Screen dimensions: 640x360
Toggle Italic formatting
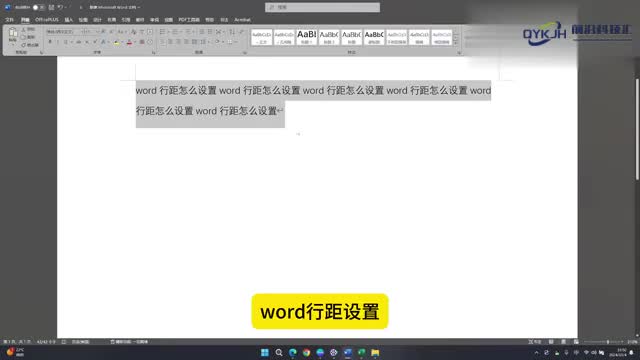click(58, 42)
